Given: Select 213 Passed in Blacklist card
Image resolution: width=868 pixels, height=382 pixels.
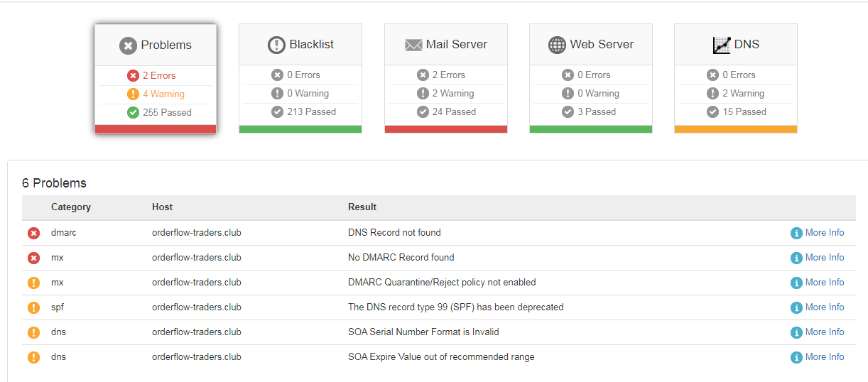Looking at the screenshot, I should pyautogui.click(x=303, y=111).
